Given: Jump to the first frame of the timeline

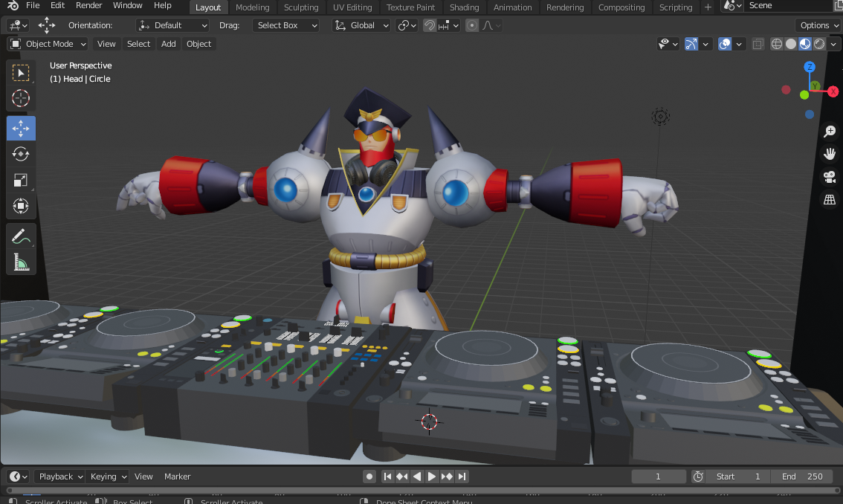Looking at the screenshot, I should click(387, 476).
